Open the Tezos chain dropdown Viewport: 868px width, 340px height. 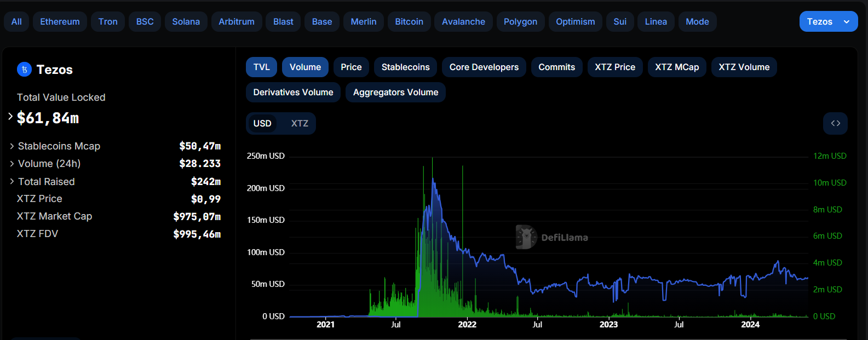pyautogui.click(x=829, y=21)
